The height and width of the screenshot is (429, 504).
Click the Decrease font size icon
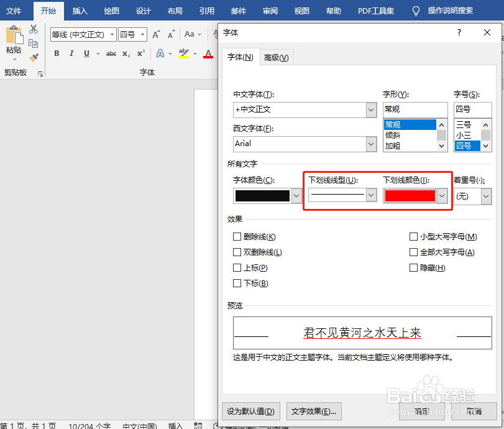[171, 34]
